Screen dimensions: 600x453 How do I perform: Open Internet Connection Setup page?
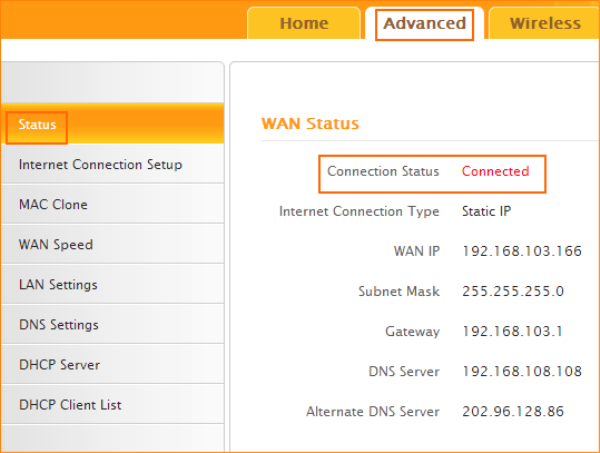coord(100,164)
